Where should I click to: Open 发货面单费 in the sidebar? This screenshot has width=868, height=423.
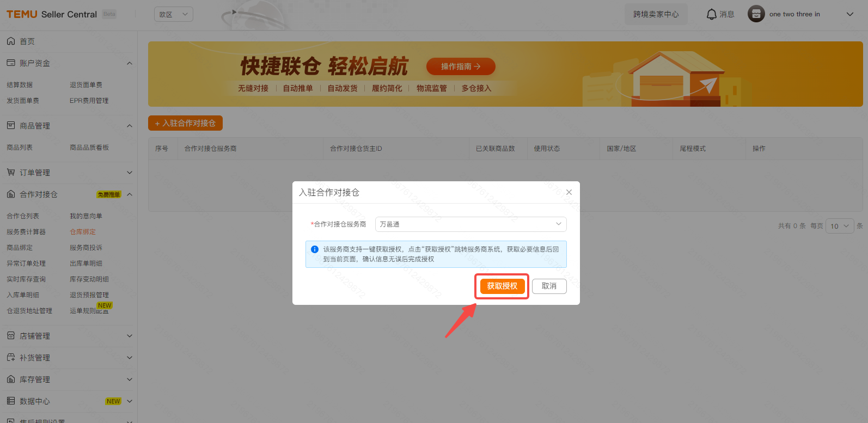pyautogui.click(x=23, y=101)
